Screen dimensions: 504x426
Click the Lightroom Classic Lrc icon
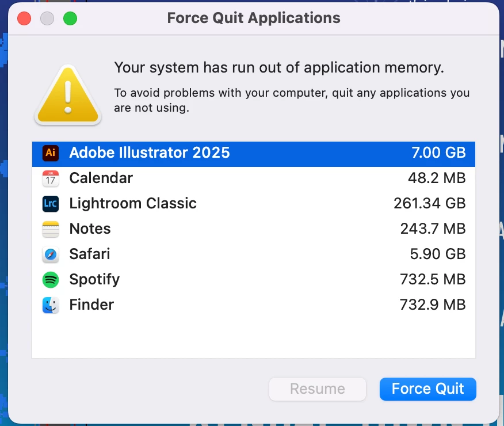(51, 204)
